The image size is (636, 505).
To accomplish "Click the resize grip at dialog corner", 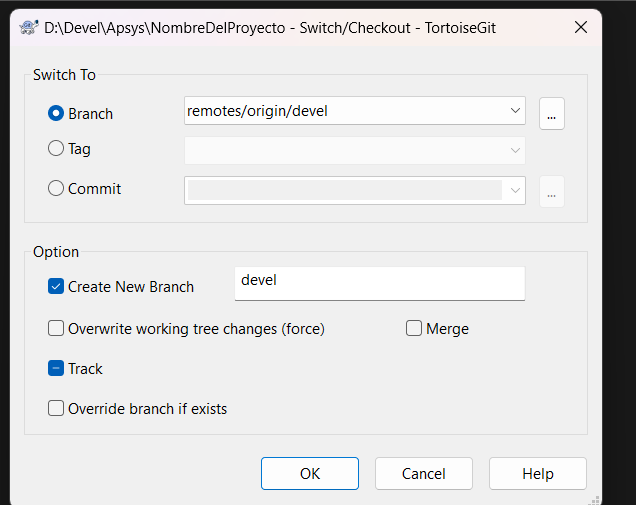I will [595, 498].
